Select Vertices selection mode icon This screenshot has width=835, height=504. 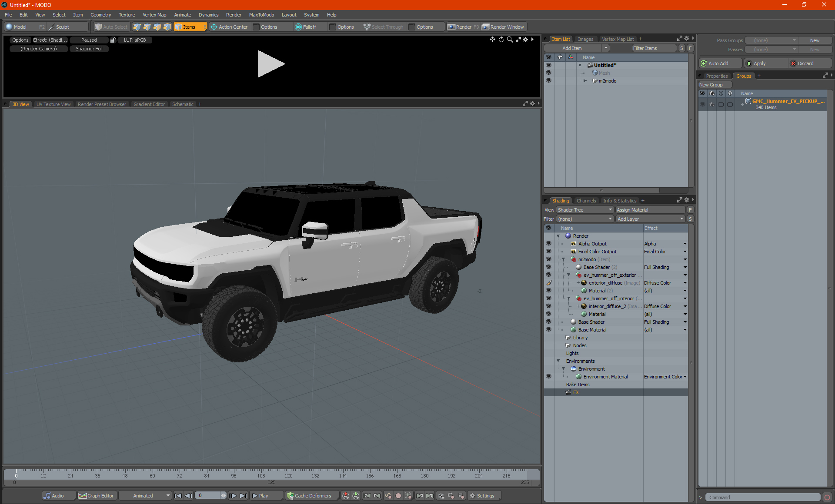coord(137,27)
